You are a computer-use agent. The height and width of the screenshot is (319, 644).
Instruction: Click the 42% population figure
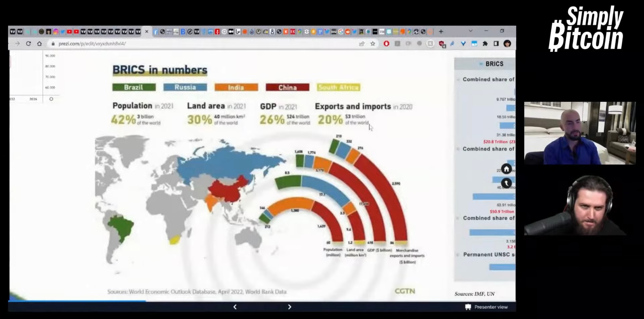point(124,120)
